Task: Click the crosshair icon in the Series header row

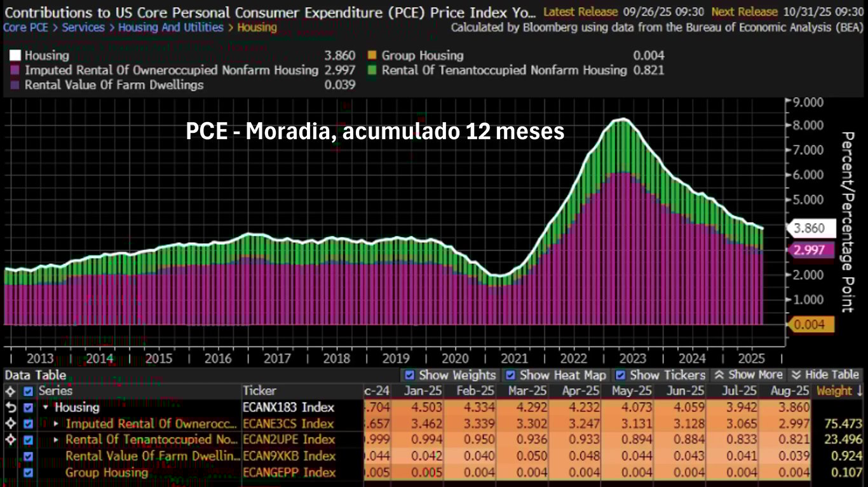Action: [x=10, y=392]
